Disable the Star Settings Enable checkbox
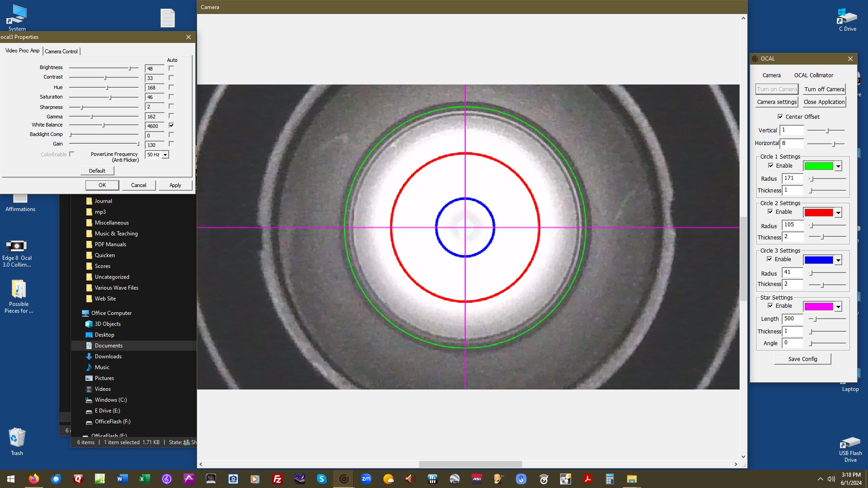The image size is (868, 488). pos(770,305)
